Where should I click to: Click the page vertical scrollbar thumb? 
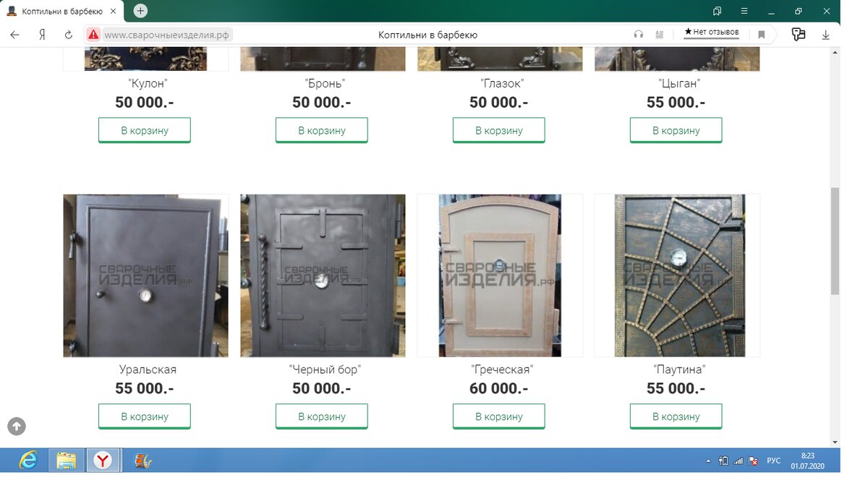pyautogui.click(x=835, y=241)
